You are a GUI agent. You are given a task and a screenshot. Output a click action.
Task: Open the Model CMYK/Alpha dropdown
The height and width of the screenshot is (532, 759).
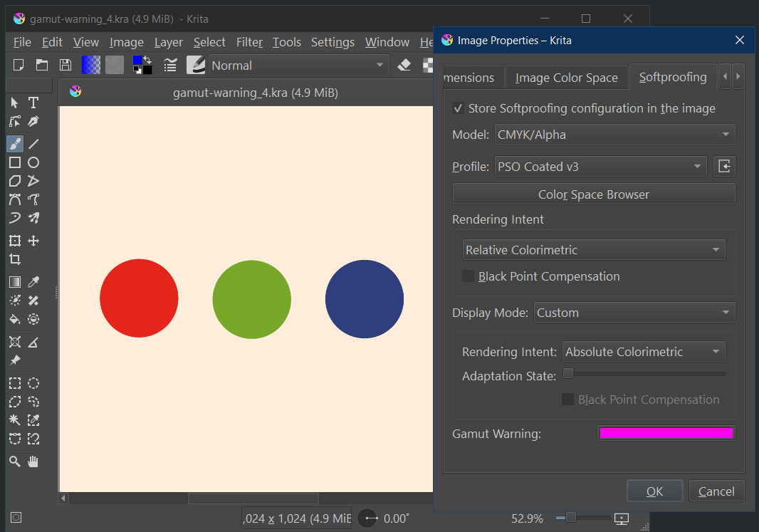click(615, 135)
